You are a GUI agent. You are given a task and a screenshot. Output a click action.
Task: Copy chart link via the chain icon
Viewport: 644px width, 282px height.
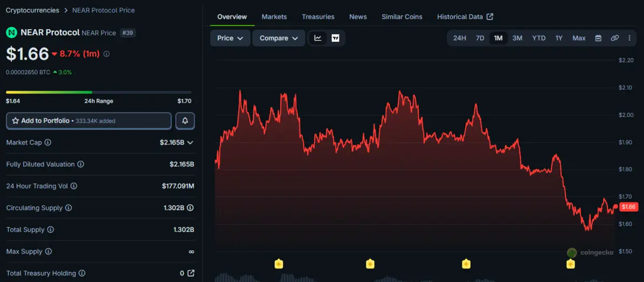pos(615,38)
